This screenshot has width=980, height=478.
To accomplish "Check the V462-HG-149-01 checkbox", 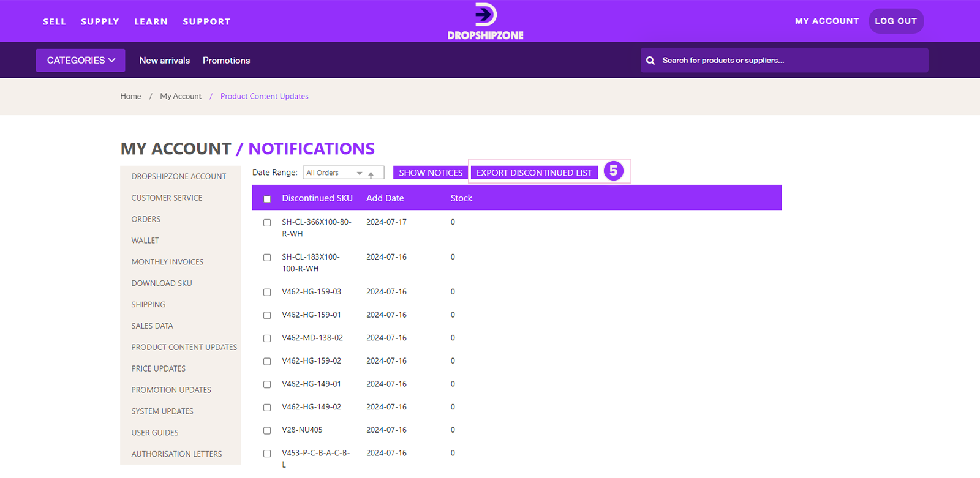I will point(267,384).
